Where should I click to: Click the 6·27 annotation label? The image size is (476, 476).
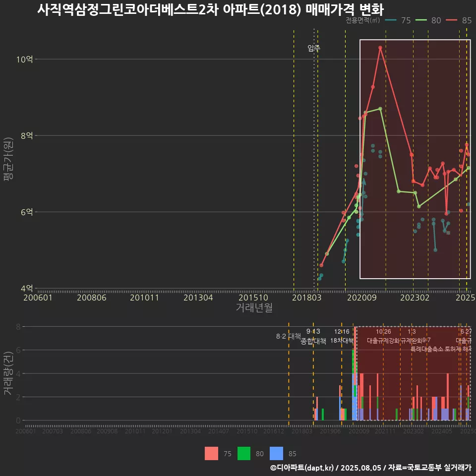click(466, 332)
